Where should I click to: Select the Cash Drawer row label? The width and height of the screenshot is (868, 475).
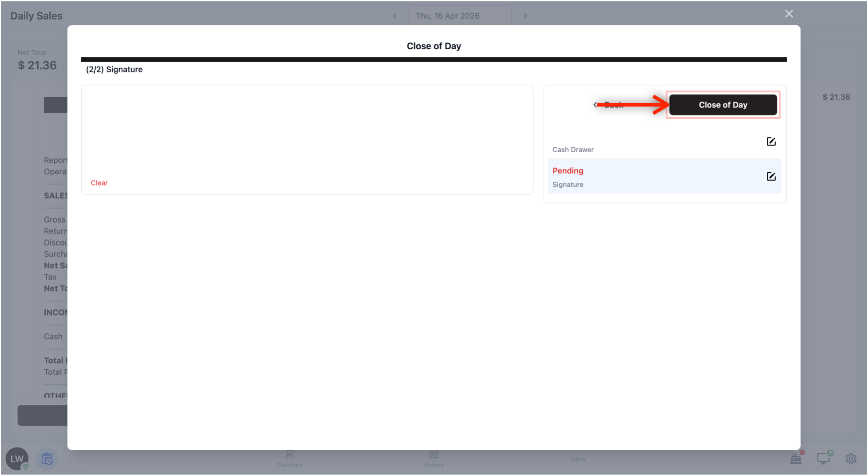573,150
